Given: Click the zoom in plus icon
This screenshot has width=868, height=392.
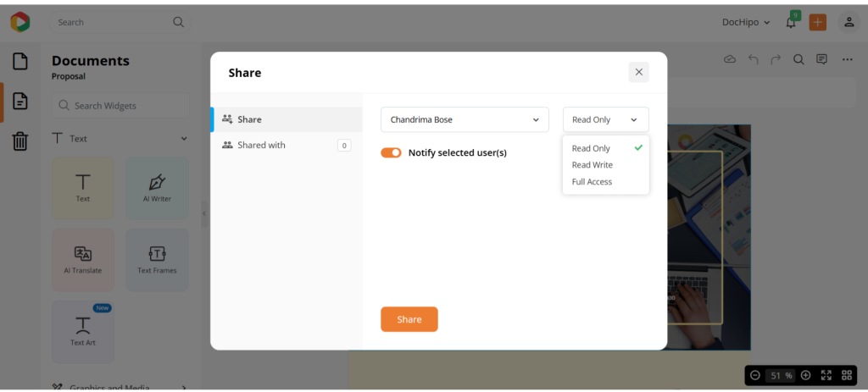Looking at the screenshot, I should click(805, 375).
